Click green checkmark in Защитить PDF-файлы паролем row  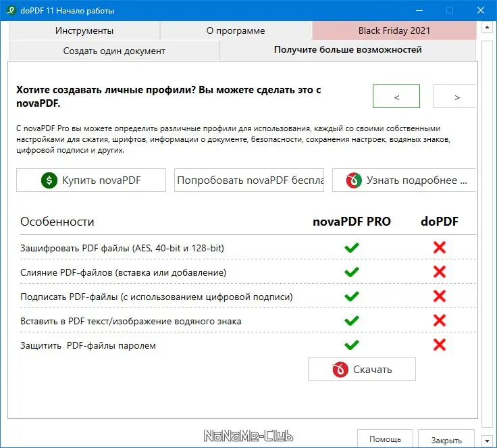pos(352,345)
